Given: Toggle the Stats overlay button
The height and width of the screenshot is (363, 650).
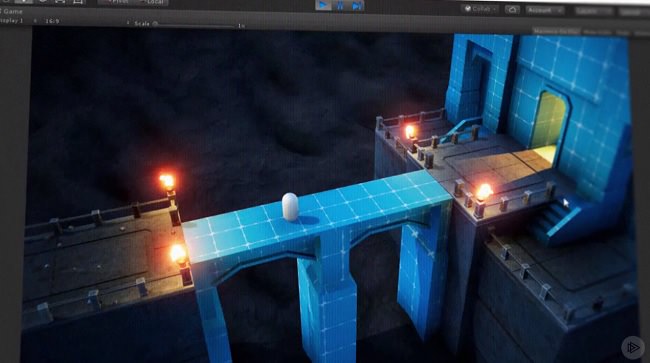Looking at the screenshot, I should point(622,33).
